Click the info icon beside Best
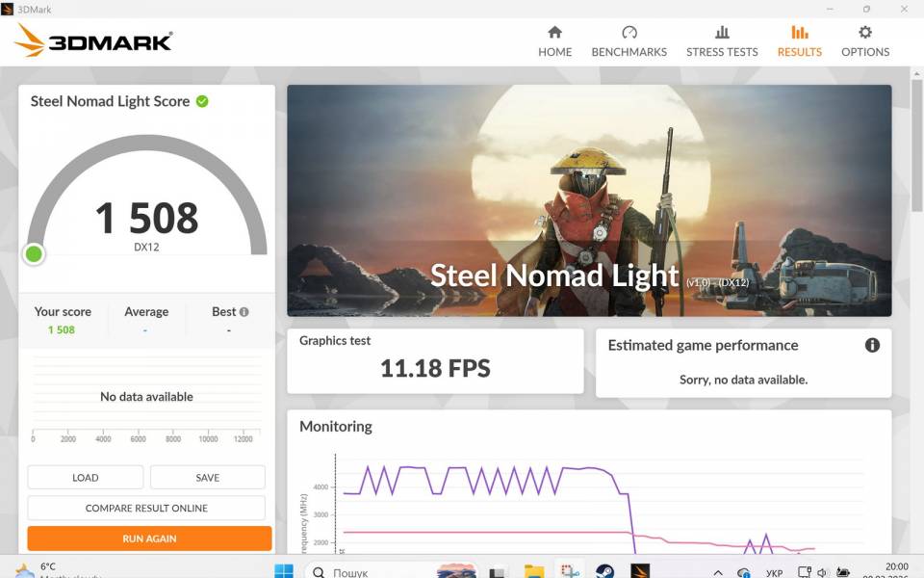This screenshot has width=924, height=578. [244, 312]
